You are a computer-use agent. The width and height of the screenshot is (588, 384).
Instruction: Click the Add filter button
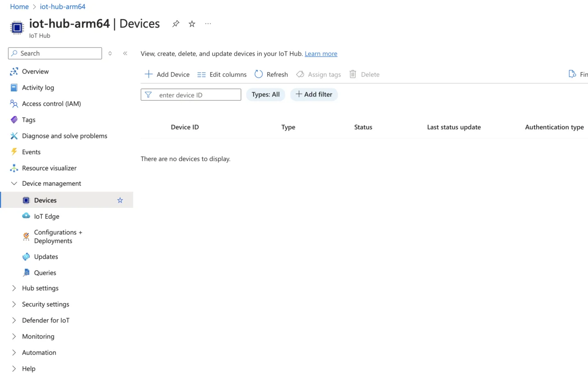click(x=314, y=94)
